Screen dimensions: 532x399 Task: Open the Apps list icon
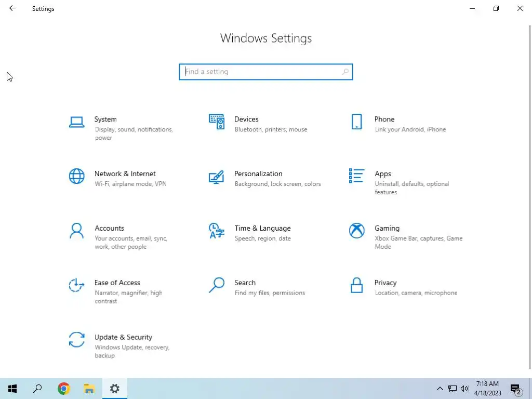(356, 176)
